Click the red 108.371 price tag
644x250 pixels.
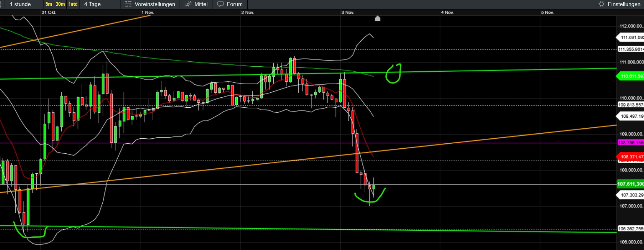click(631, 157)
